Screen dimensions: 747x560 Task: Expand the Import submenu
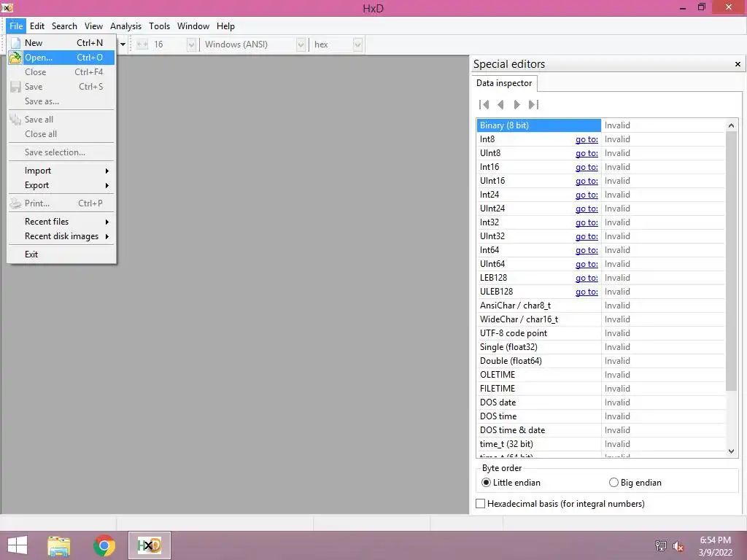61,171
